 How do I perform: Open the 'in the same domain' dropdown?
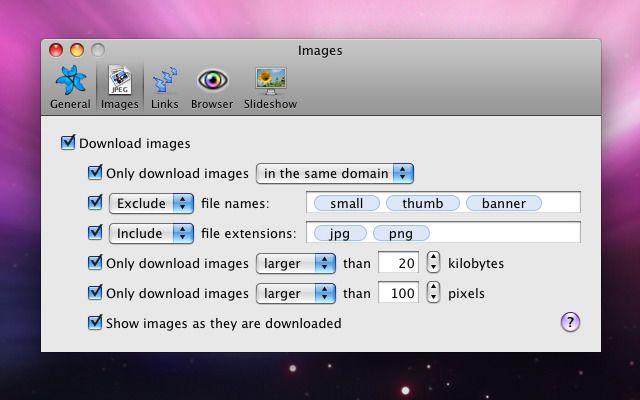[335, 173]
